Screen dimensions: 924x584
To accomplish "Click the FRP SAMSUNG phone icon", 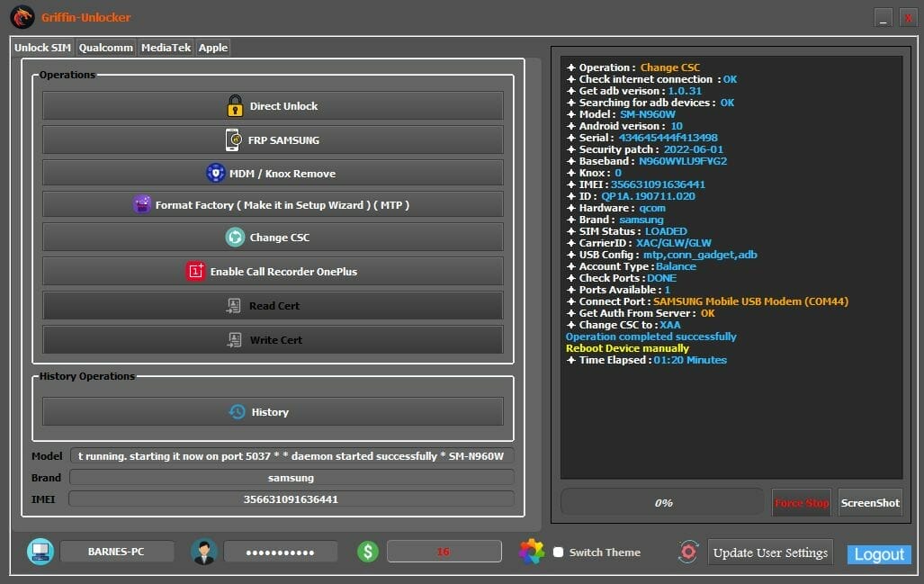I will click(233, 140).
